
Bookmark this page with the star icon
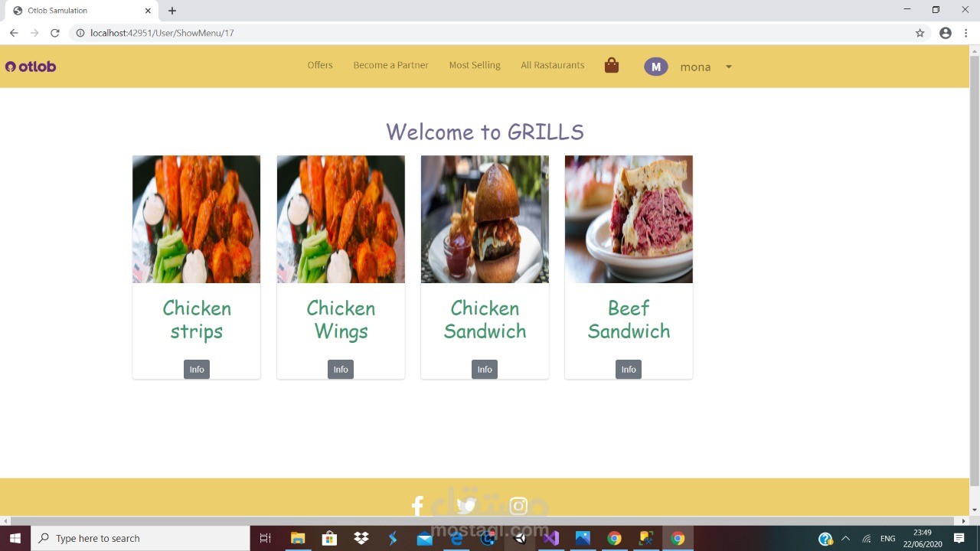tap(920, 33)
